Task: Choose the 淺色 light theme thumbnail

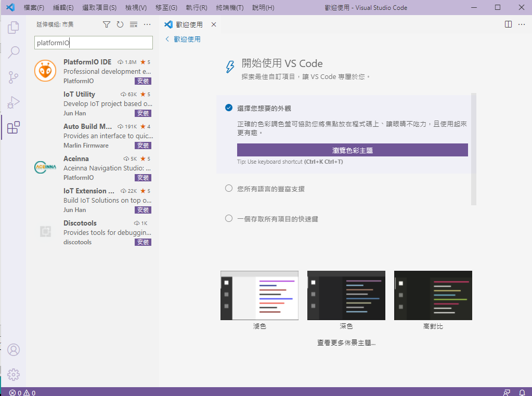Action: click(x=259, y=295)
